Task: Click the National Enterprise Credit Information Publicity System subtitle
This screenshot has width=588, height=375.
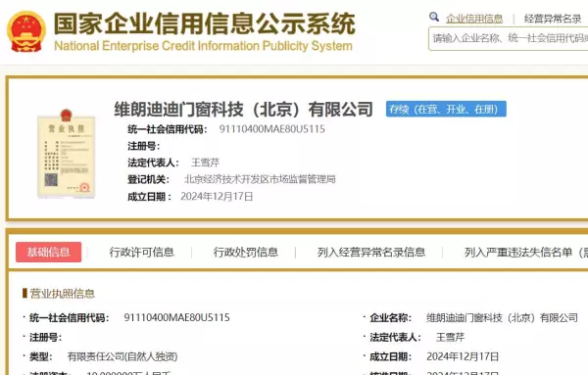Action: tap(203, 46)
